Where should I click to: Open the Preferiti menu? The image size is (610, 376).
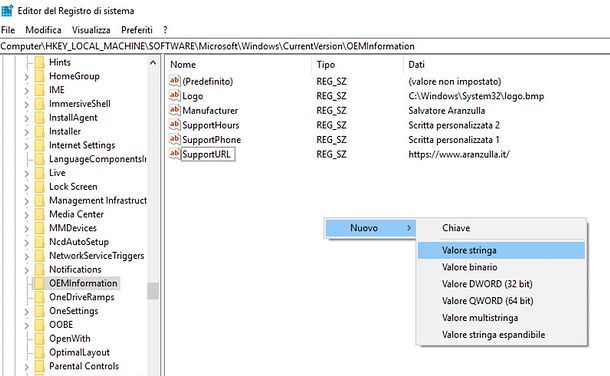tap(137, 30)
